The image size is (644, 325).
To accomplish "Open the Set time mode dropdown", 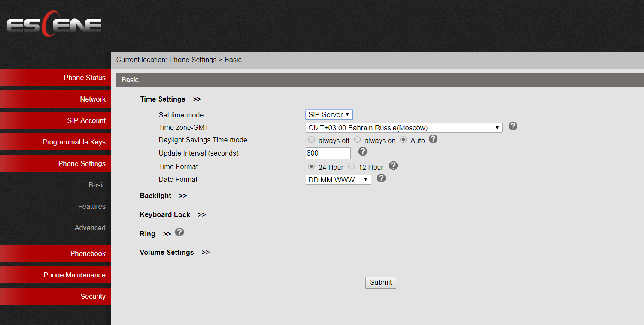I will click(x=329, y=114).
